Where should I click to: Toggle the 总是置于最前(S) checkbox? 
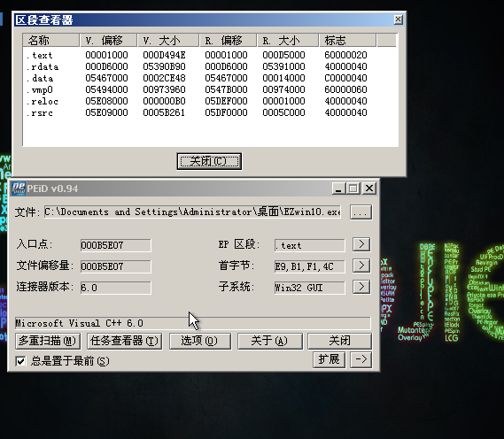pyautogui.click(x=20, y=361)
